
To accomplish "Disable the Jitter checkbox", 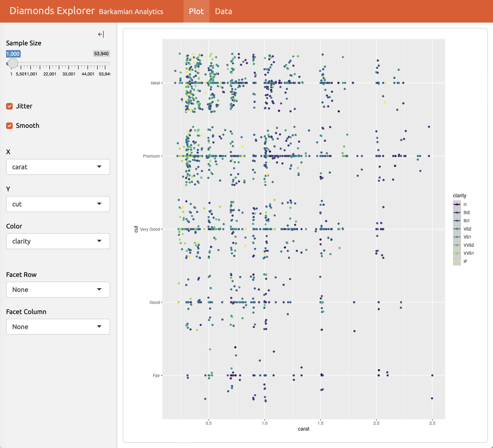I will coord(10,106).
